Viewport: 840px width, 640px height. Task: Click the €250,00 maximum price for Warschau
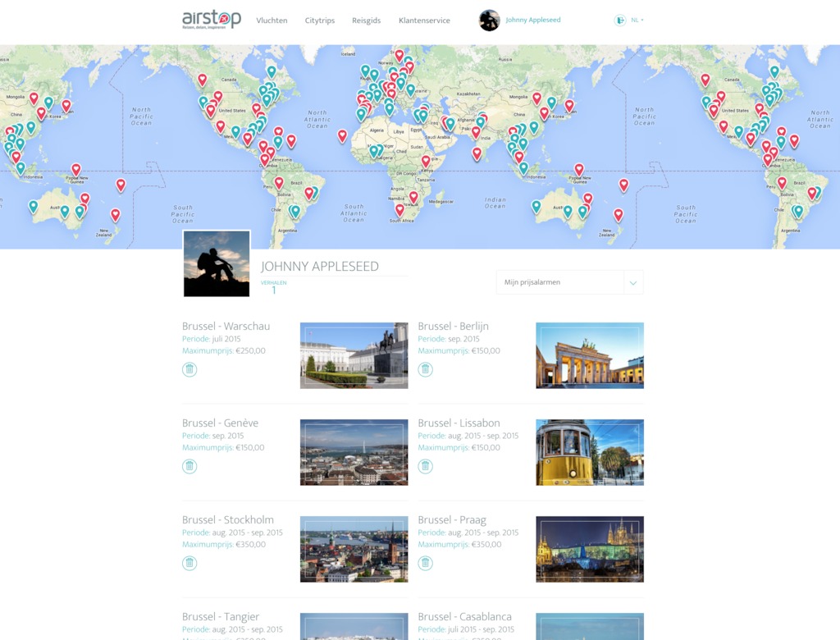tap(250, 350)
